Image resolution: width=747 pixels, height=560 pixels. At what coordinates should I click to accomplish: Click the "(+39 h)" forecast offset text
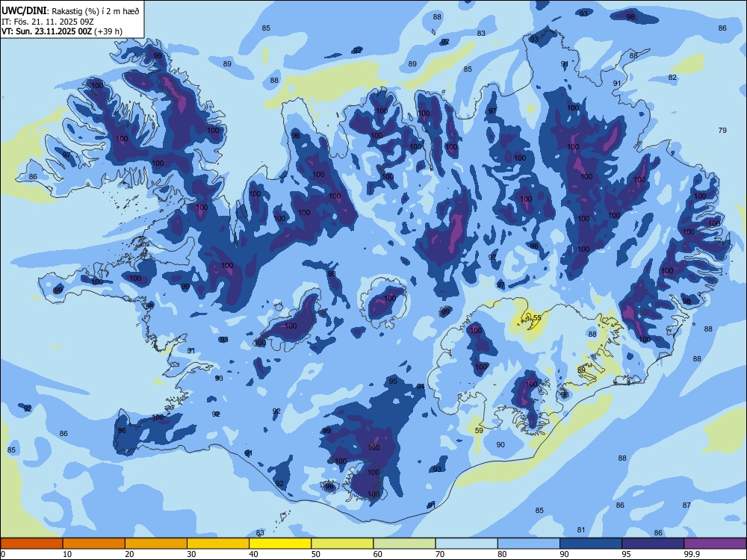tap(108, 31)
